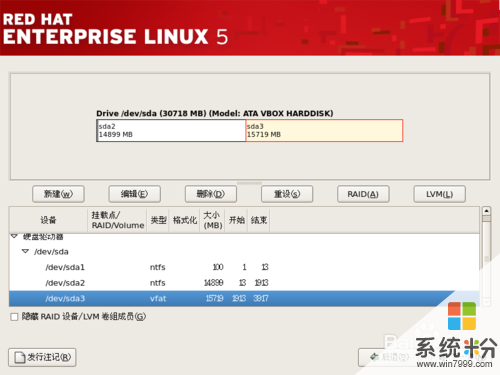Select the /dev/sda1 partition row
500x375 pixels.
[x=244, y=267]
